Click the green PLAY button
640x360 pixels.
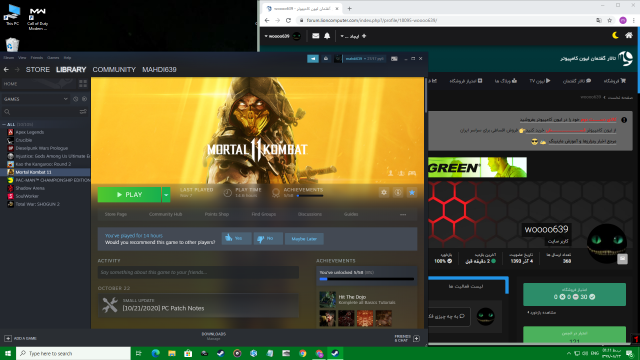[129, 195]
